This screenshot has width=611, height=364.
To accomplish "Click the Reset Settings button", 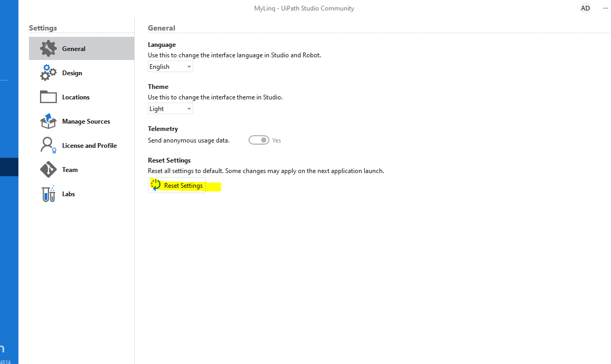I will click(x=177, y=185).
